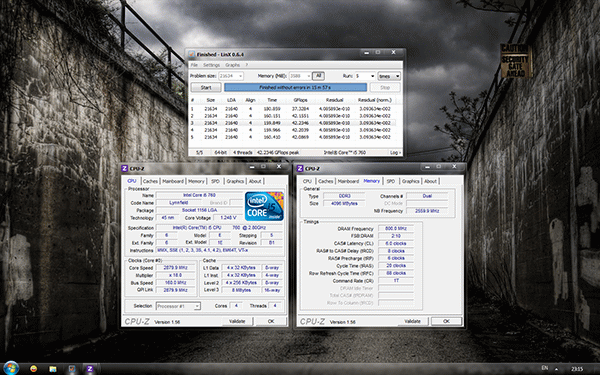The width and height of the screenshot is (600, 375).
Task: Click the Core Voltage value 1.248 V
Action: [228, 218]
